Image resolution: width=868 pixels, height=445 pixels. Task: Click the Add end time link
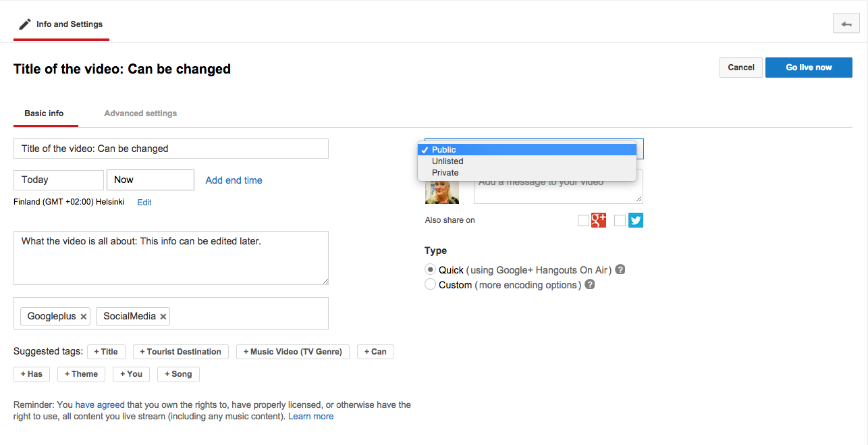coord(234,180)
